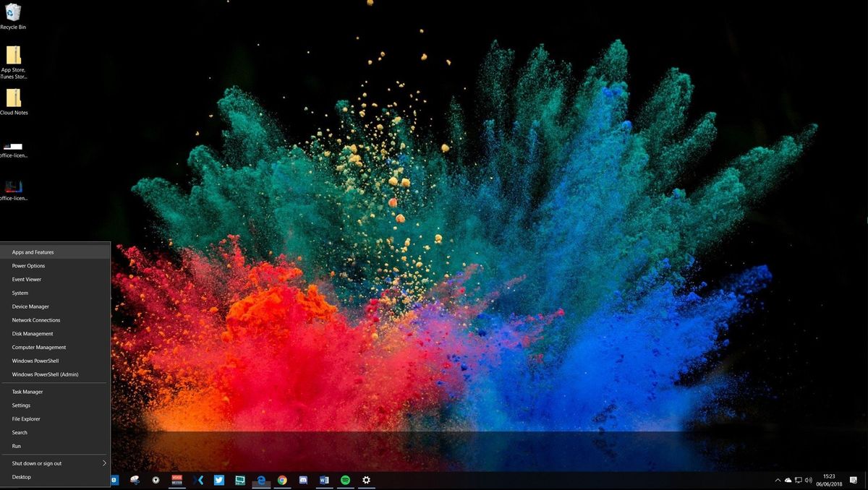Launch Microsoft Word from the taskbar
The width and height of the screenshot is (868, 490).
coord(325,479)
